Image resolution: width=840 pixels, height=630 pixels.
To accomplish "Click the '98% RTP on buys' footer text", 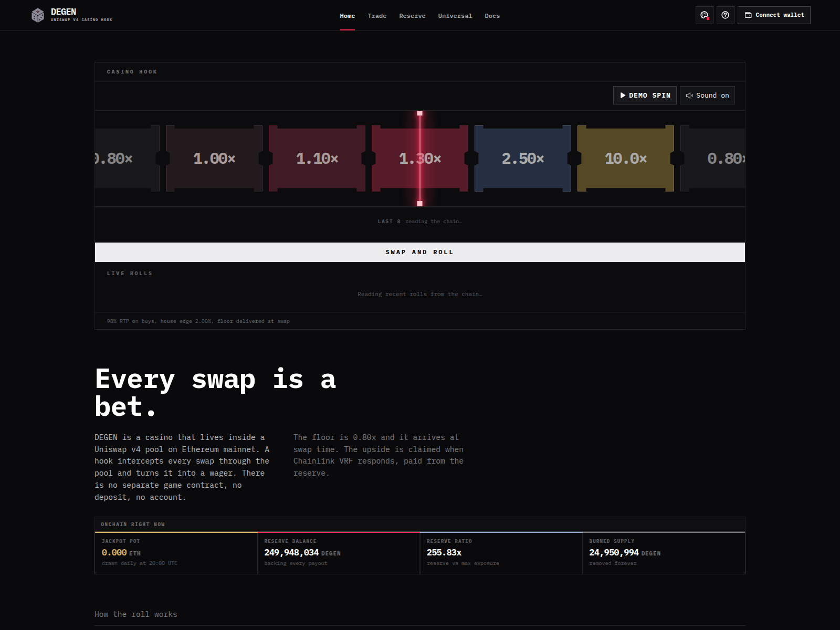I will [198, 321].
